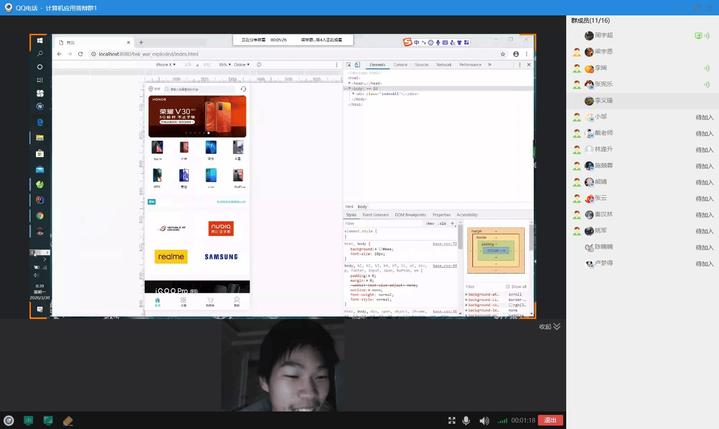Click the inspect element picker icon
The height and width of the screenshot is (429, 719).
coord(350,64)
